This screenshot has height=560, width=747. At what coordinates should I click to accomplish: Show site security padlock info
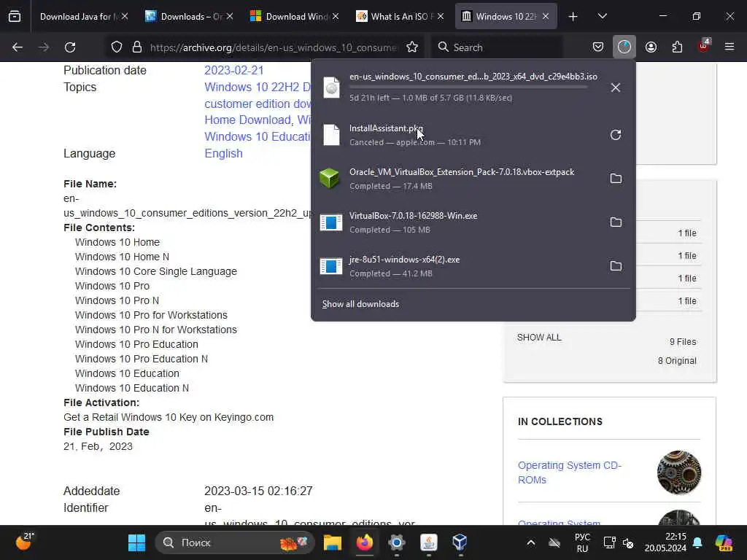pyautogui.click(x=137, y=47)
